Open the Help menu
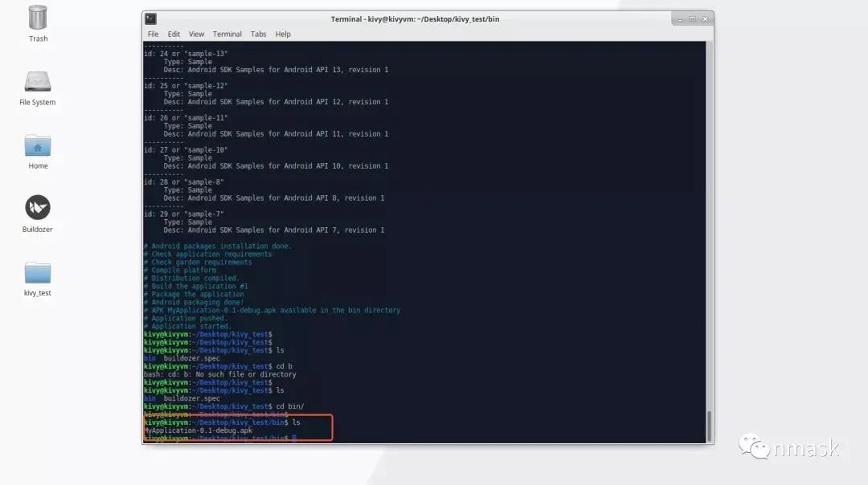The height and width of the screenshot is (485, 868). pos(283,34)
